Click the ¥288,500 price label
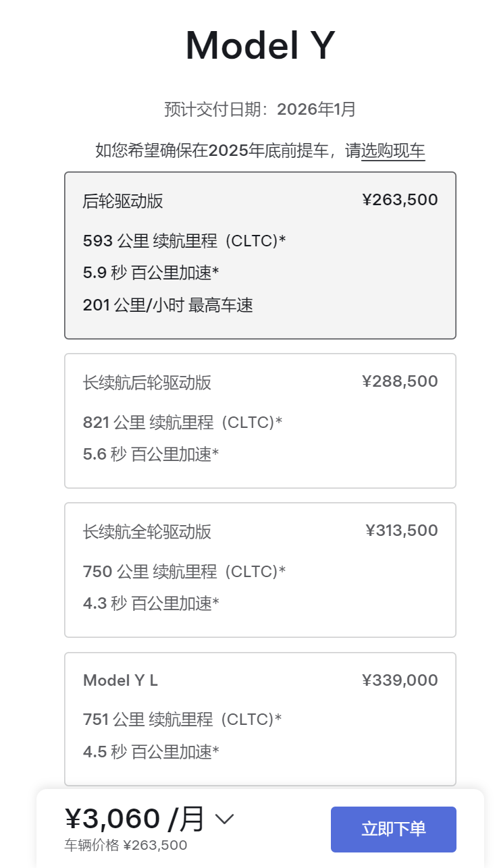Image resolution: width=497 pixels, height=868 pixels. tap(400, 381)
